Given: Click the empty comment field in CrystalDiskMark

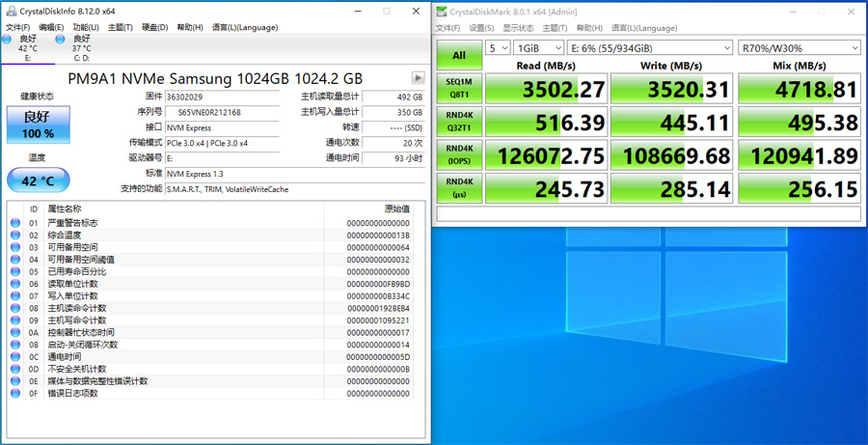Looking at the screenshot, I should point(648,214).
